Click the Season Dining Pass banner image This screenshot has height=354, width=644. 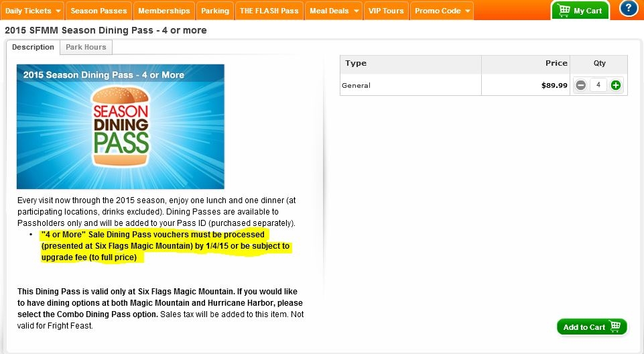pos(121,127)
